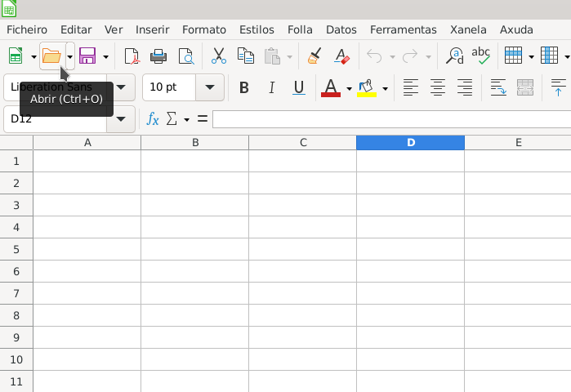This screenshot has height=392, width=571.
Task: Save the document with the floppy icon
Action: point(87,56)
